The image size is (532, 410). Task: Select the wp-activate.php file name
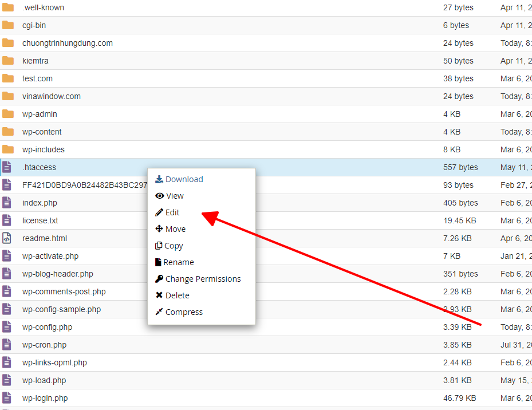(x=50, y=257)
